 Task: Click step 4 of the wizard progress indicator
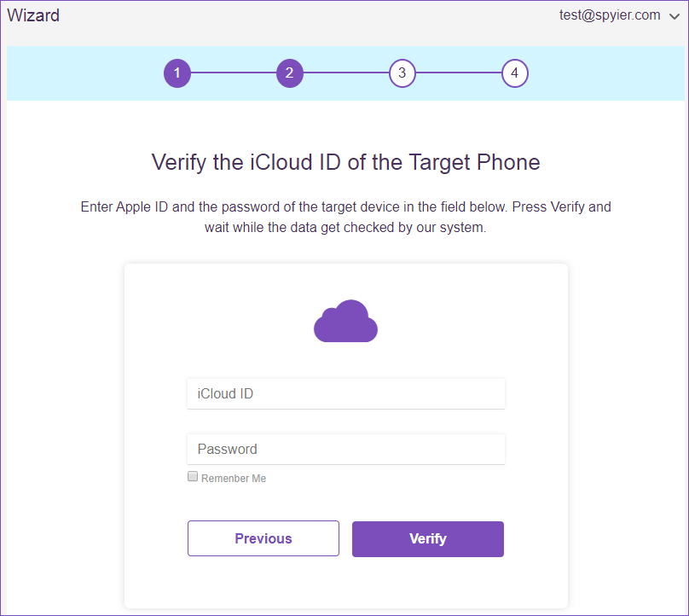514,73
